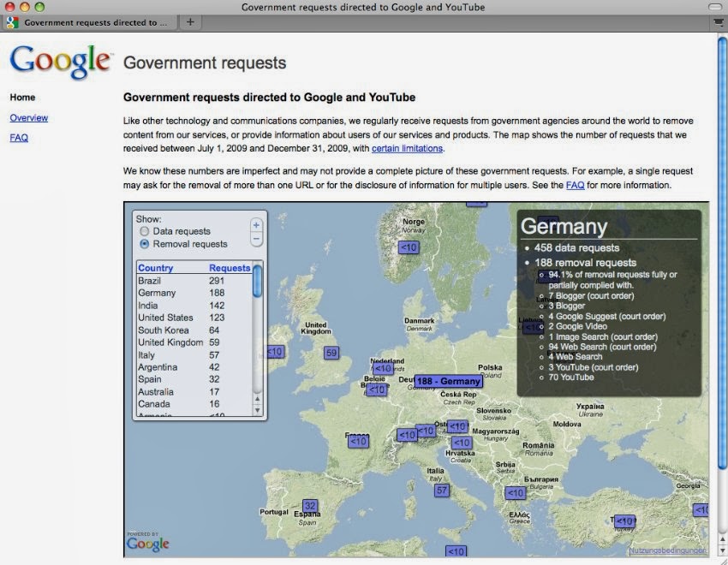
Task: Open the certain limitations link
Action: point(407,148)
